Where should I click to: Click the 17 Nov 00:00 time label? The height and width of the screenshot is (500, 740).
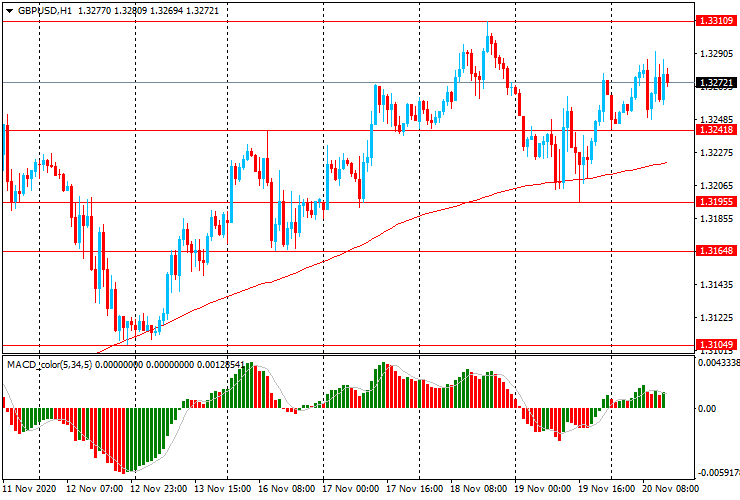[x=351, y=489]
